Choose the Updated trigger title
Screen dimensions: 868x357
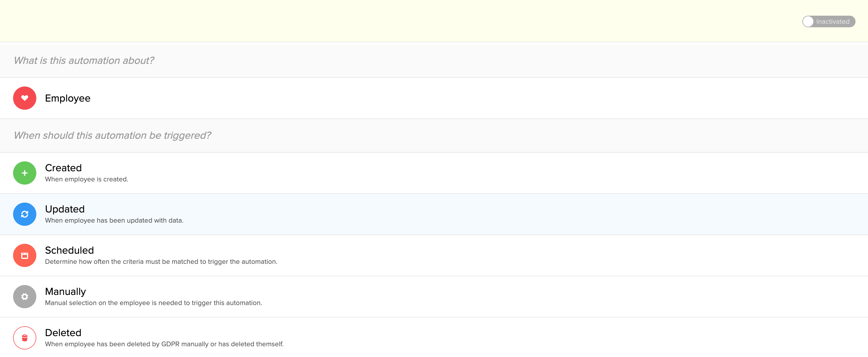point(65,209)
